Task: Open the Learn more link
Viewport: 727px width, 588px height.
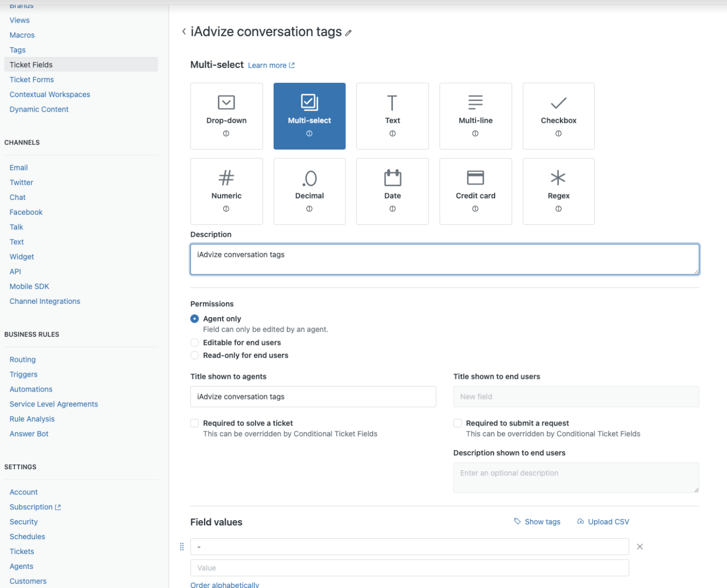Action: coord(271,65)
